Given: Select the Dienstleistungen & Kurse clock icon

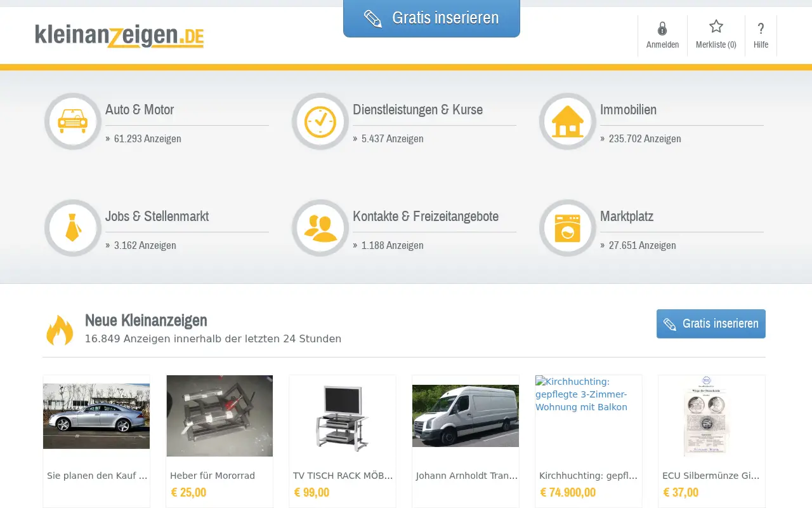Looking at the screenshot, I should click(320, 121).
